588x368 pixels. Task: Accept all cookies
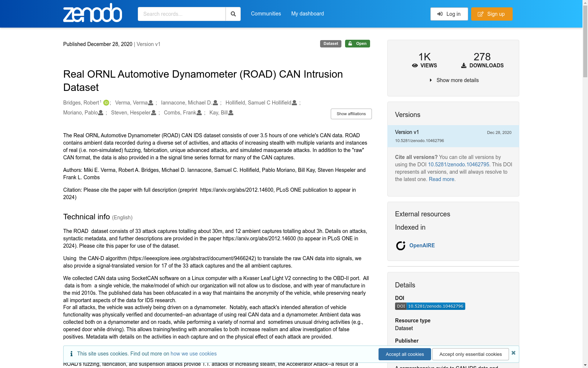coord(405,354)
